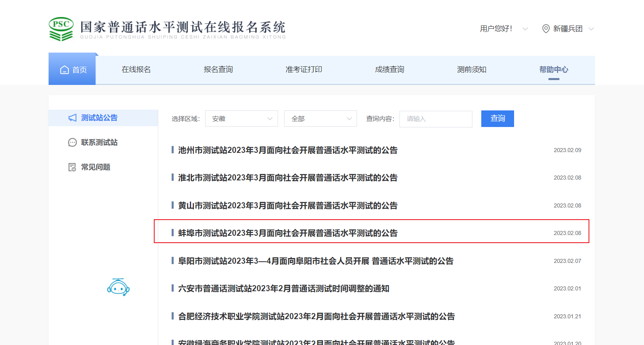Click the chat bubble icon beside 联系测试站
This screenshot has width=644, height=345.
click(x=72, y=142)
